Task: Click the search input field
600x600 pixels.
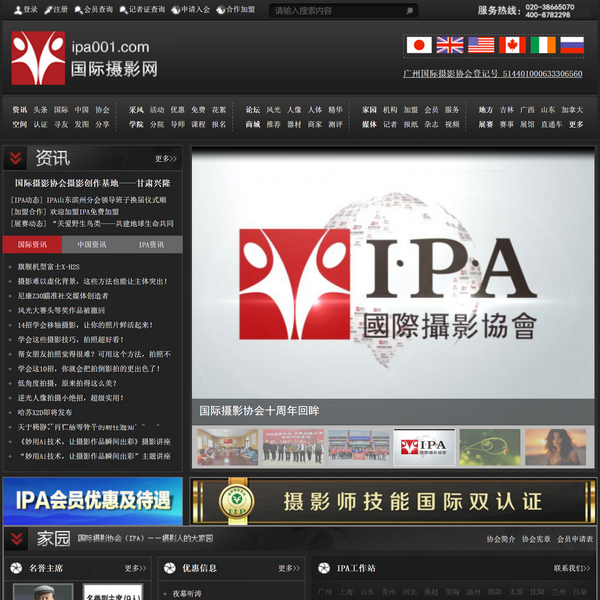Action: click(335, 11)
